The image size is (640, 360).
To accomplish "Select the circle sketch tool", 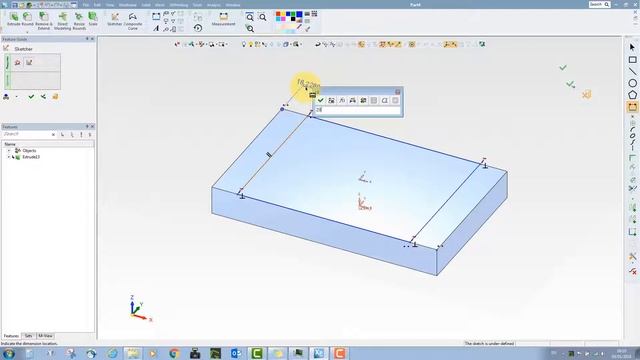I will pyautogui.click(x=632, y=83).
